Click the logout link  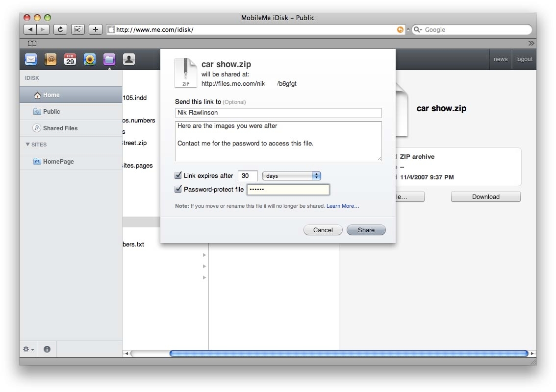pos(524,59)
